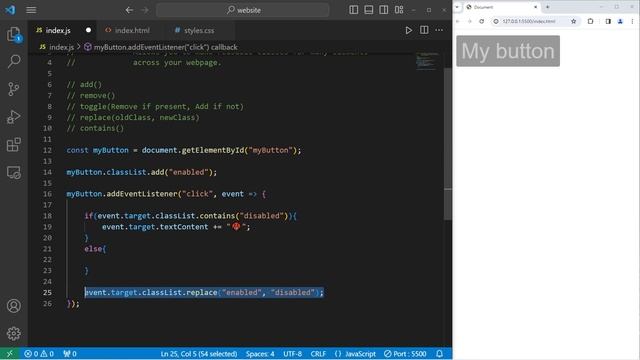The width and height of the screenshot is (640, 360).
Task: Bookmark this page with the star icon
Action: [573, 21]
